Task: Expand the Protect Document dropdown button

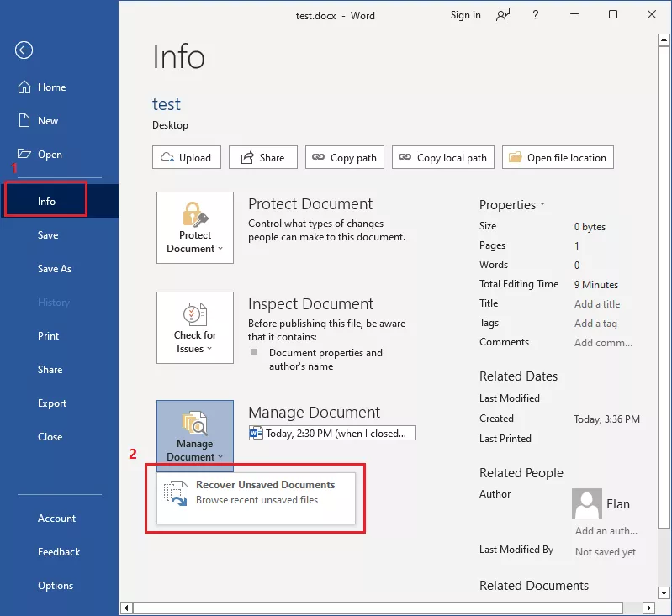Action: (195, 228)
